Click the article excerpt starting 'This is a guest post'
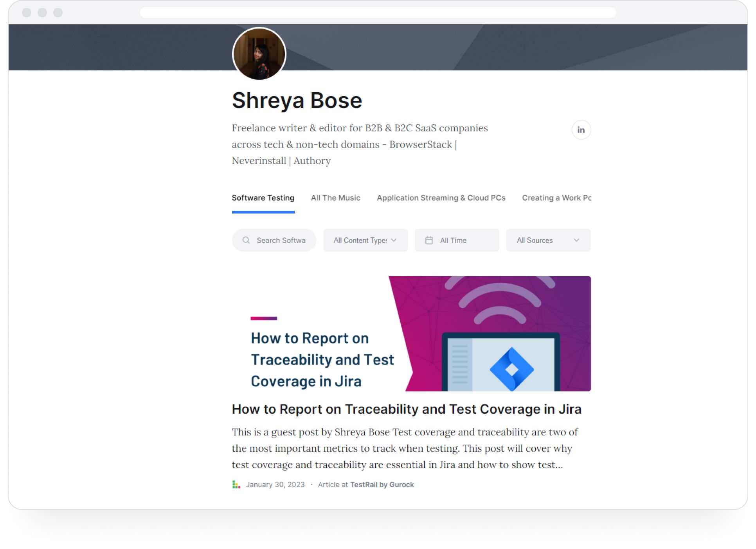The image size is (756, 549). pyautogui.click(x=405, y=448)
